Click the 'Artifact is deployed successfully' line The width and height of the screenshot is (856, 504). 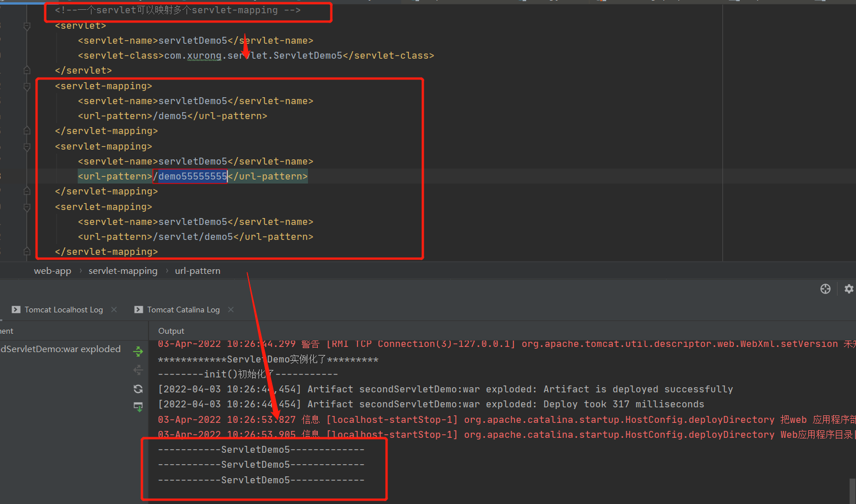pos(446,389)
